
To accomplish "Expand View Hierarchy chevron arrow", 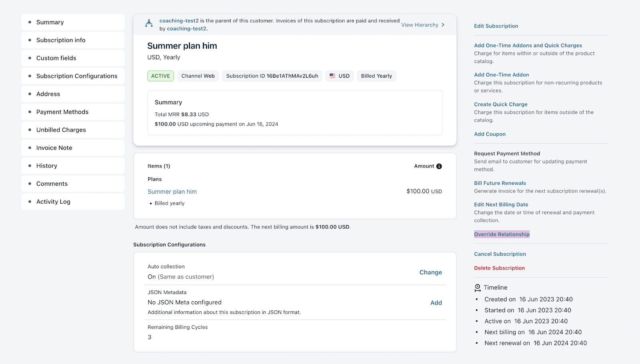I will [443, 25].
